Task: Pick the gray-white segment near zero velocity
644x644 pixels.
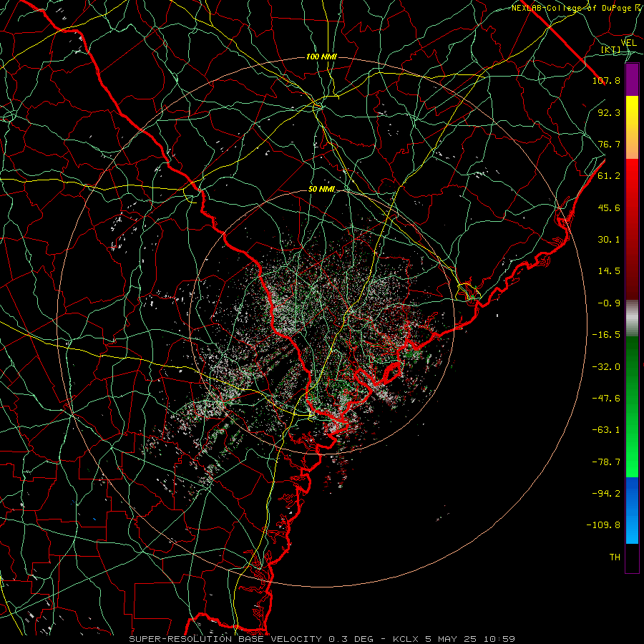Action: coord(632,318)
